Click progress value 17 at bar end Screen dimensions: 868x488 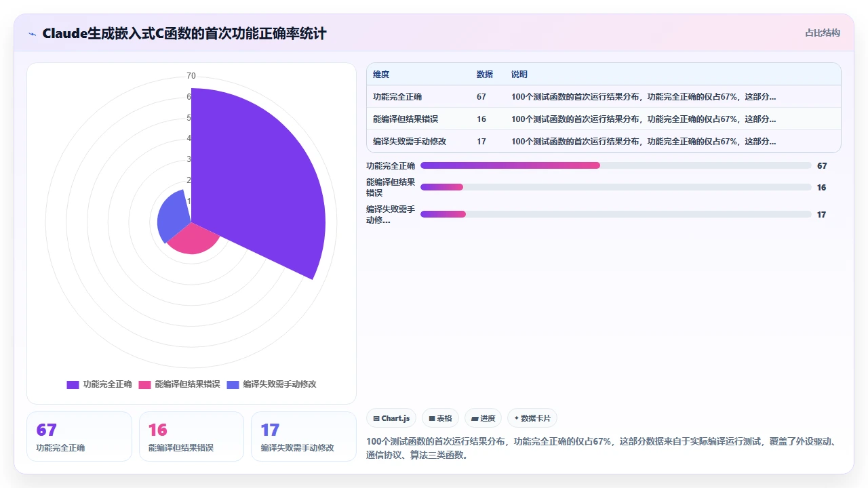point(822,214)
